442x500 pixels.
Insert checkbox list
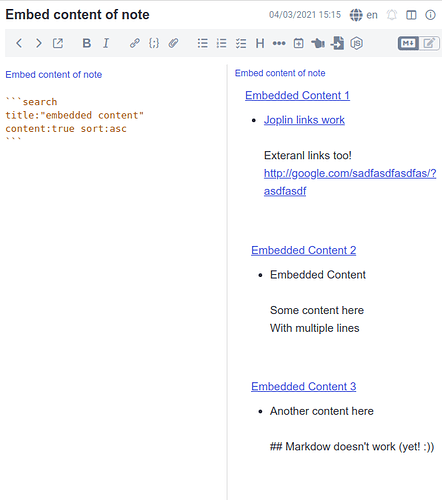click(x=241, y=43)
